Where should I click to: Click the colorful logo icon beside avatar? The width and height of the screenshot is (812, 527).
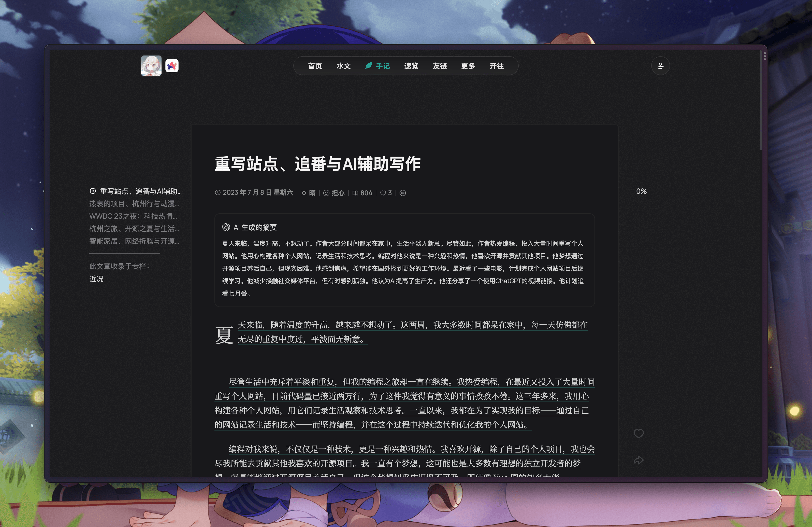172,66
